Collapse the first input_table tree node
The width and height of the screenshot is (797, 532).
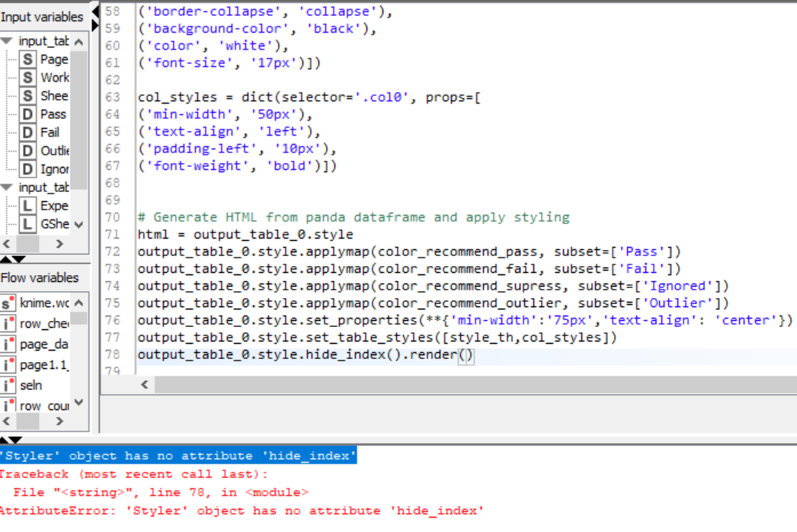[x=7, y=41]
